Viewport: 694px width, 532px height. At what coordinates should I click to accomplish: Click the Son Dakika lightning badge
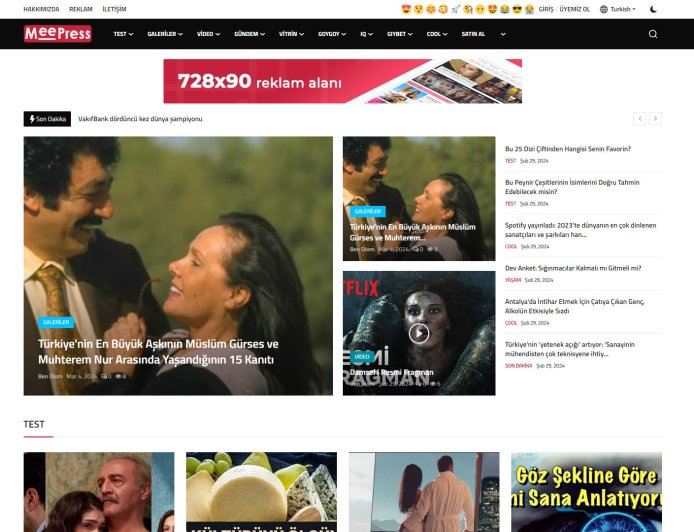(x=47, y=119)
